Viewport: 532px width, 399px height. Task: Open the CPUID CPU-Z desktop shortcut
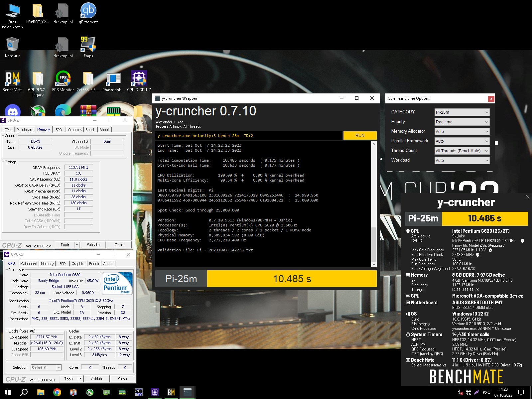tap(139, 81)
